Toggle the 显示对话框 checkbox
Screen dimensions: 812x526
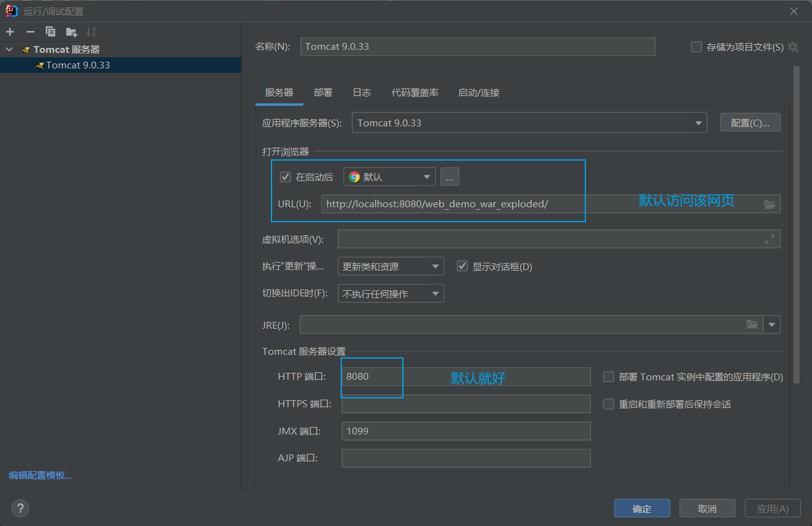(x=462, y=266)
